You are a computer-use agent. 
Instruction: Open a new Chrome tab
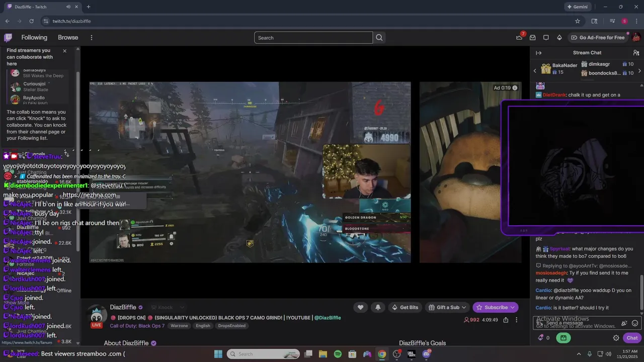[x=89, y=7]
